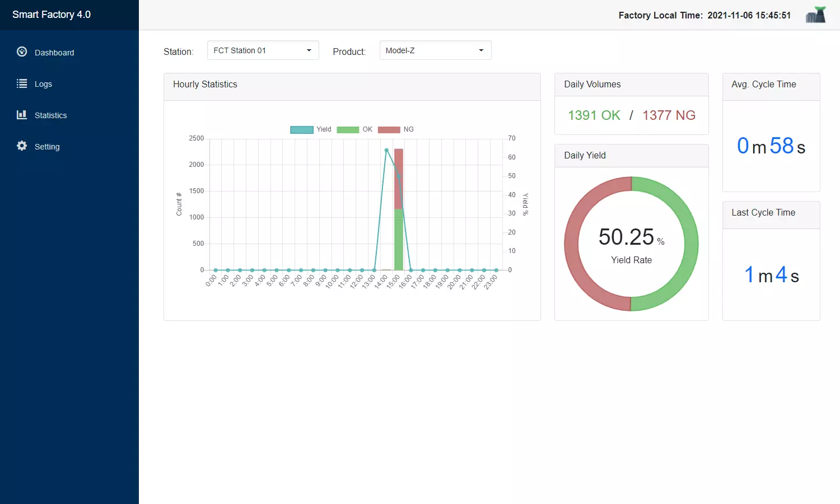Click the Setting gear icon
This screenshot has height=504, width=840.
pyautogui.click(x=22, y=146)
